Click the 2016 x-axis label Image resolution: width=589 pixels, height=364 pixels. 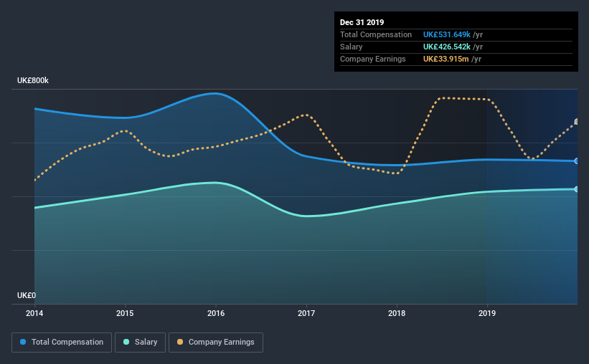(x=216, y=313)
